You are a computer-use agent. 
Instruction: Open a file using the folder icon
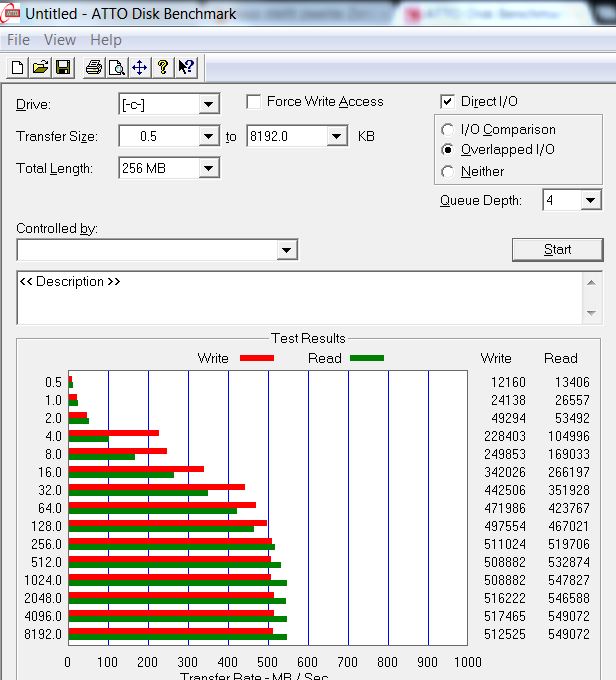click(40, 68)
